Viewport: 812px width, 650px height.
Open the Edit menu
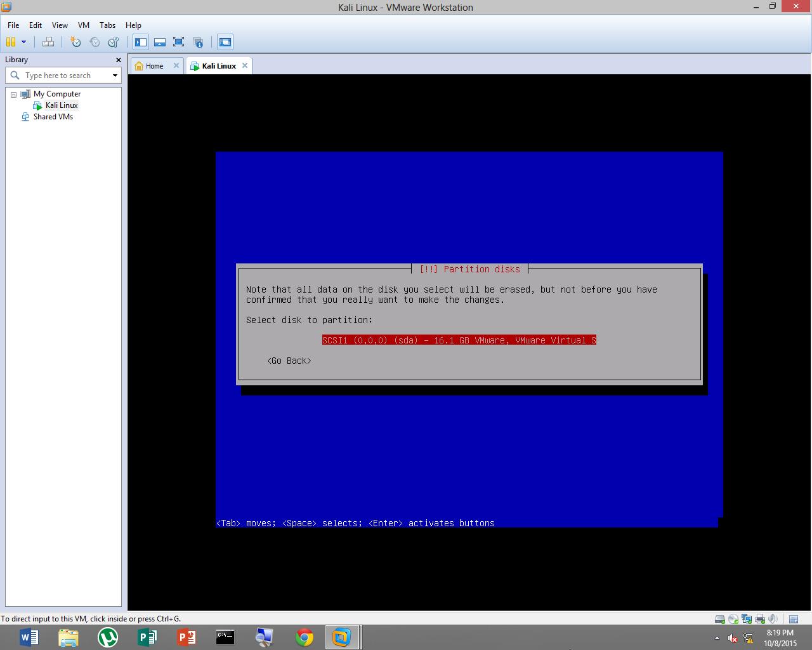[x=36, y=25]
